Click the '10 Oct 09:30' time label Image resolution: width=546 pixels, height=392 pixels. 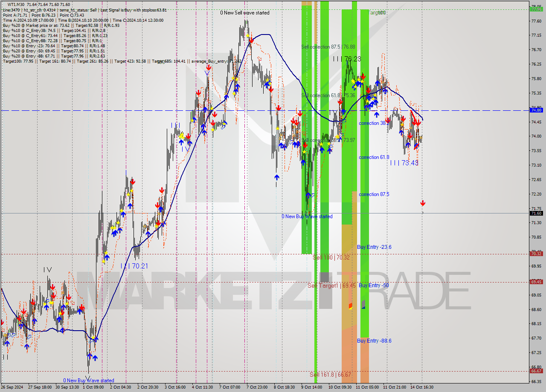(340, 387)
